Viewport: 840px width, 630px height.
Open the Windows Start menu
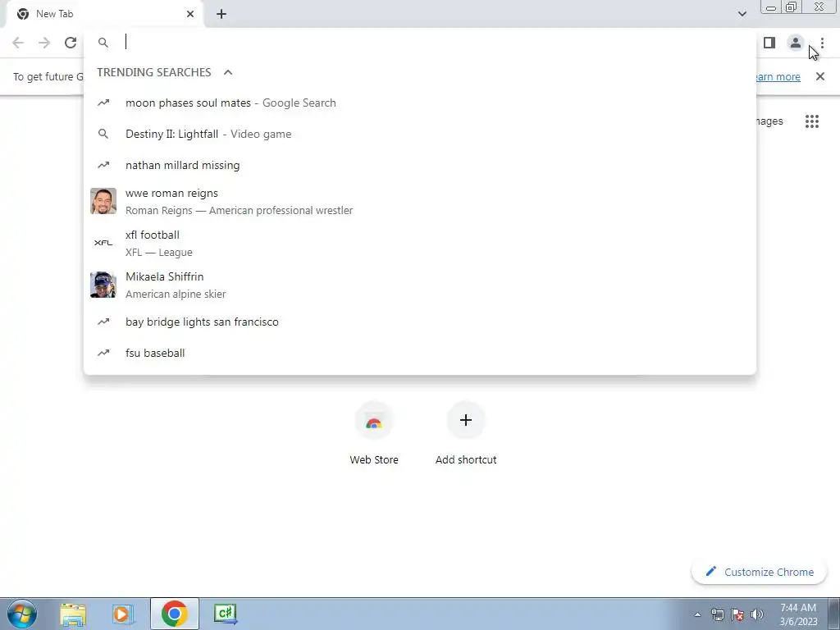22,614
